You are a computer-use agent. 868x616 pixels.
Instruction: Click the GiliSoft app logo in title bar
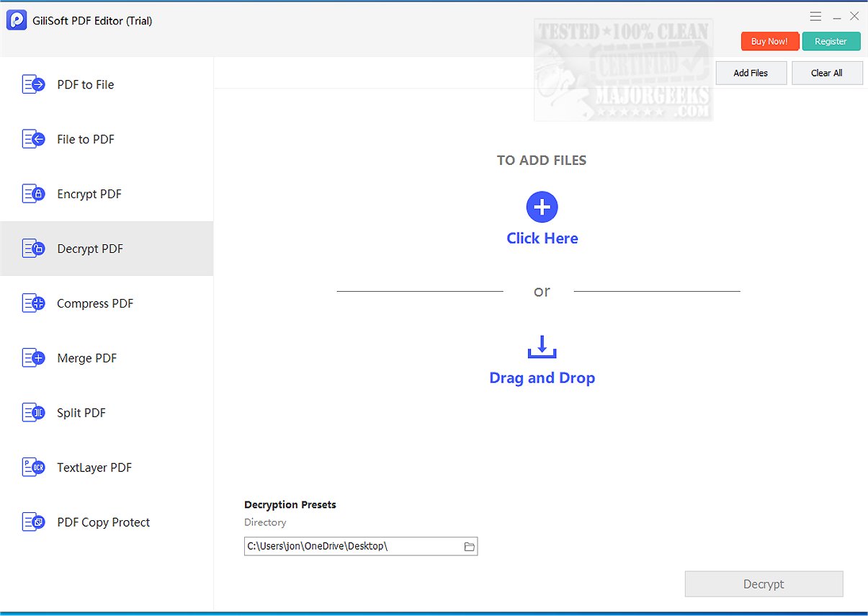(17, 20)
